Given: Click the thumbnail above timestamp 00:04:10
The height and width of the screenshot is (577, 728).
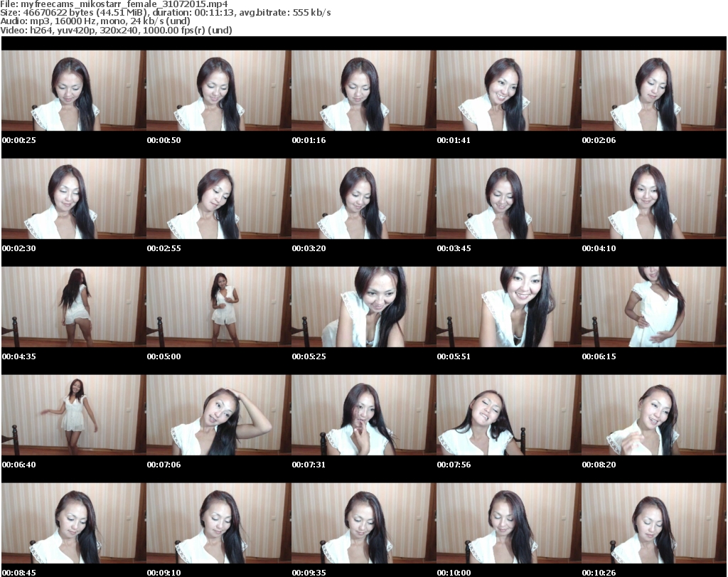Looking at the screenshot, I should point(654,198).
